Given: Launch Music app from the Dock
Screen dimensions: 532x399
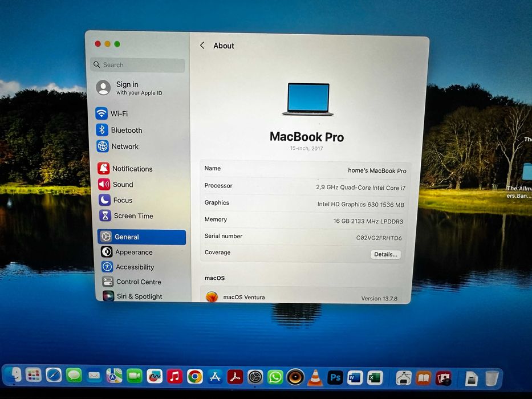Looking at the screenshot, I should (174, 377).
